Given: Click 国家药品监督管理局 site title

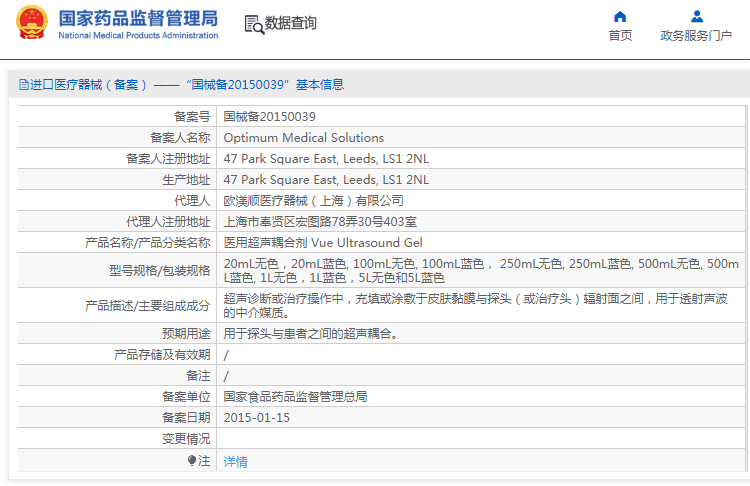Looking at the screenshot, I should pos(138,18).
